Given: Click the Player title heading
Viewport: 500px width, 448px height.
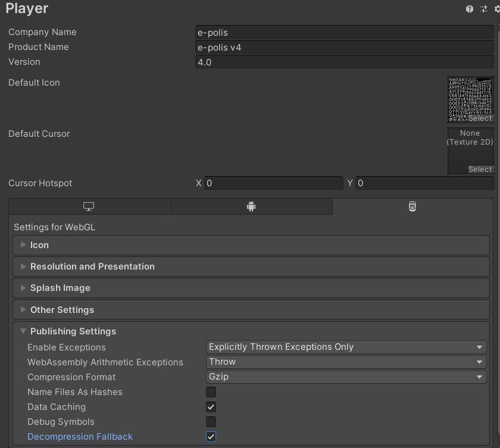Looking at the screenshot, I should [27, 8].
